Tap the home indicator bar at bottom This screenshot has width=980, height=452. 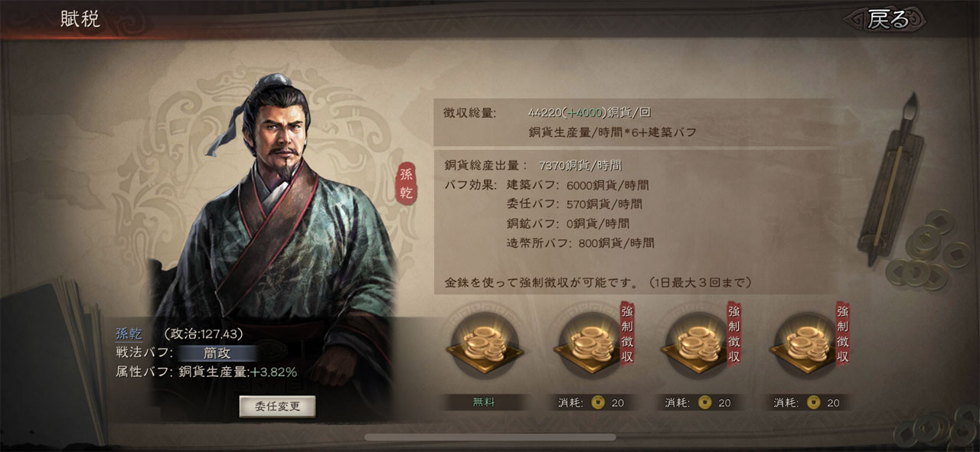[490, 437]
